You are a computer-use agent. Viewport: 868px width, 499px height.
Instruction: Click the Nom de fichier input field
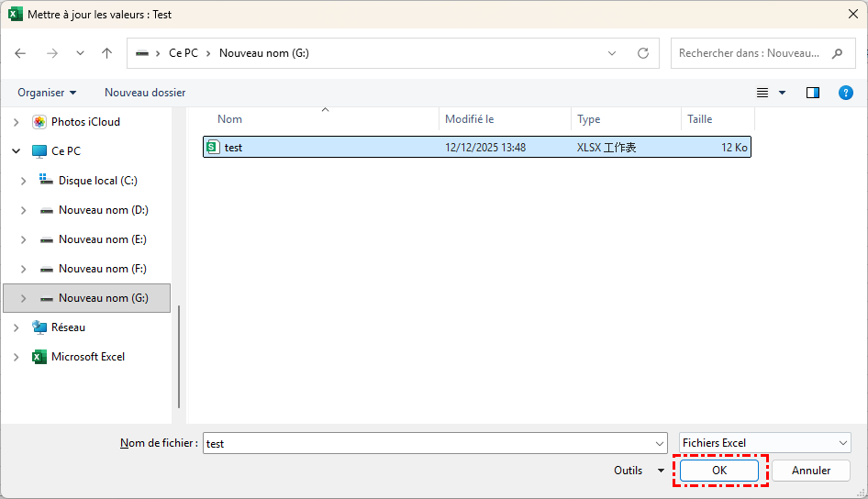[x=431, y=443]
